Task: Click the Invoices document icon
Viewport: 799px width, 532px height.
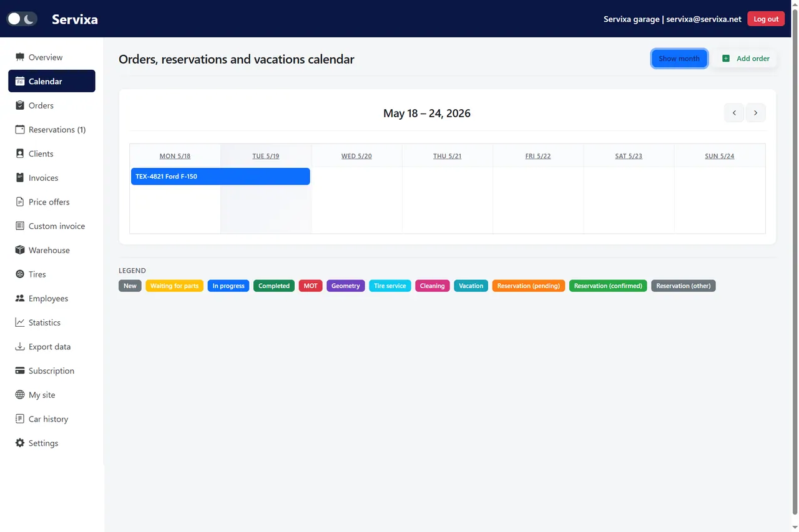Action: click(x=20, y=178)
